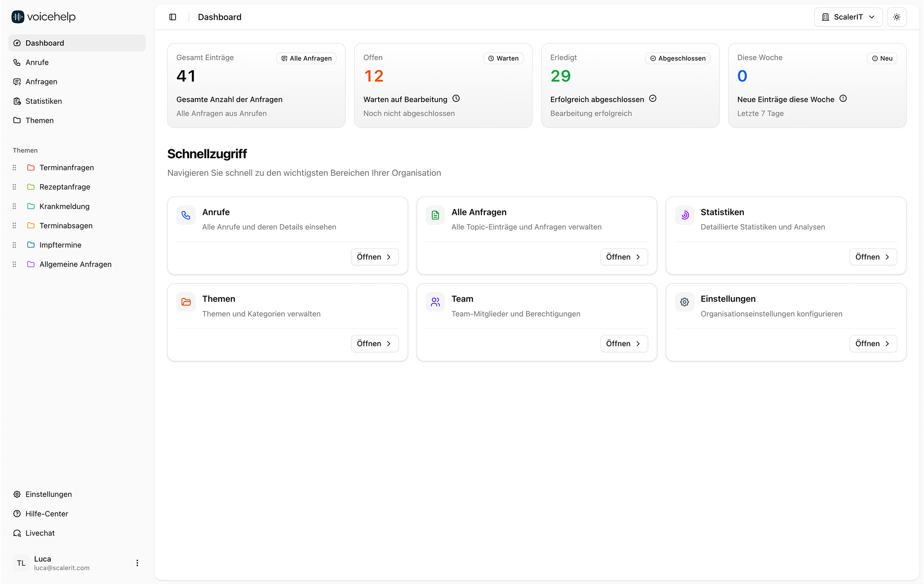Click the Anrufe phone icon card

tap(186, 215)
